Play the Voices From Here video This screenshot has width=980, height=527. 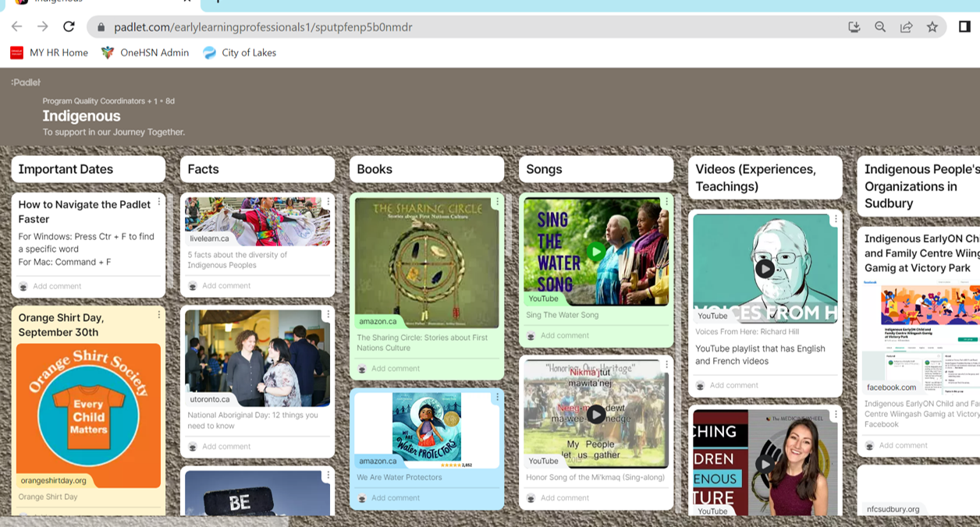tap(765, 268)
